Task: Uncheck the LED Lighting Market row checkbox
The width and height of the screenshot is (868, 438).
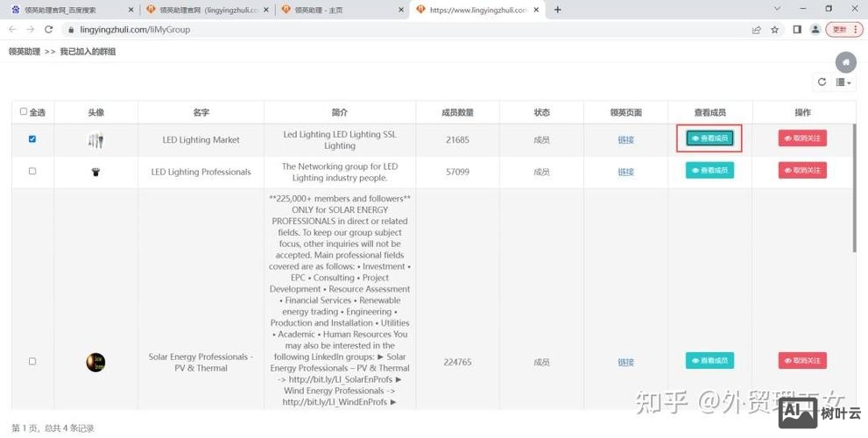Action: [32, 139]
